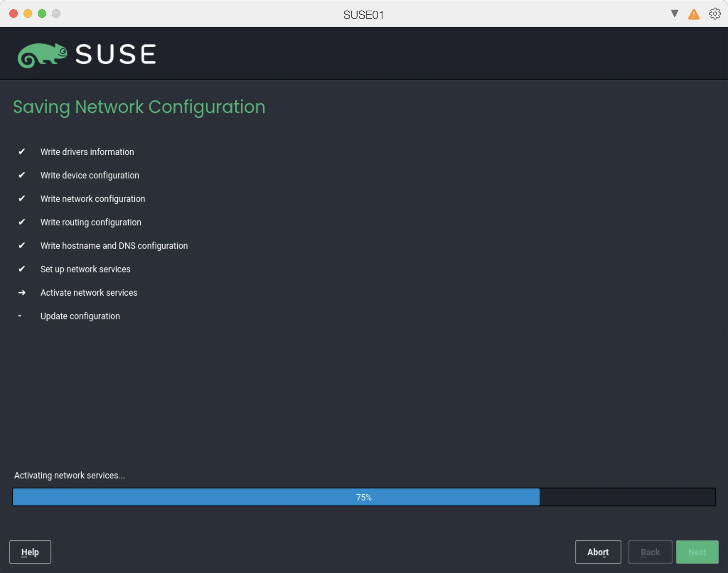Click the dash beside Update configuration
Viewport: 728px width, 573px height.
click(20, 315)
